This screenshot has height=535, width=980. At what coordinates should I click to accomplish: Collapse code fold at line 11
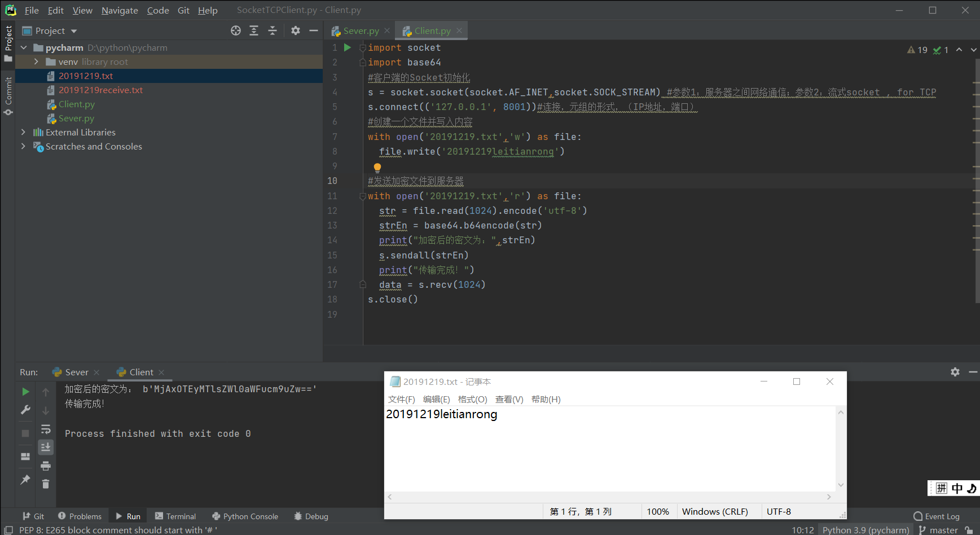[363, 196]
